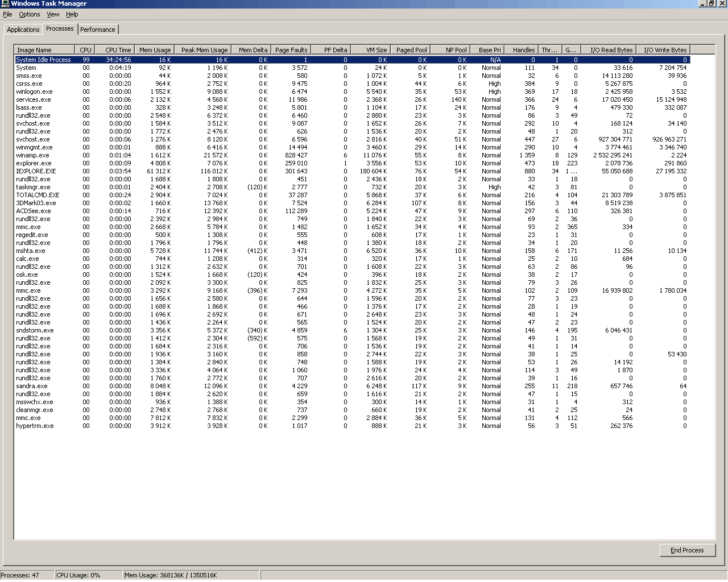Restore the Task Manager window
Image resolution: width=728 pixels, height=582 pixels.
tap(712, 3)
